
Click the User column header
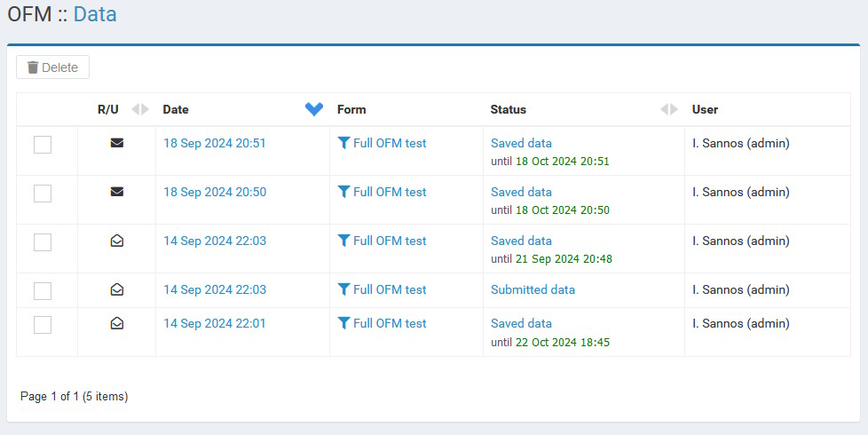(705, 109)
